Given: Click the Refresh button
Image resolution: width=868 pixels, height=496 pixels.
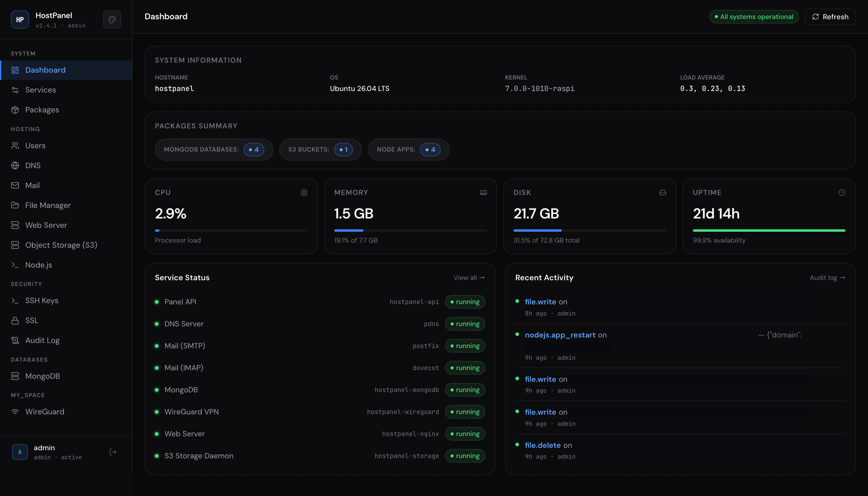Looking at the screenshot, I should (830, 17).
